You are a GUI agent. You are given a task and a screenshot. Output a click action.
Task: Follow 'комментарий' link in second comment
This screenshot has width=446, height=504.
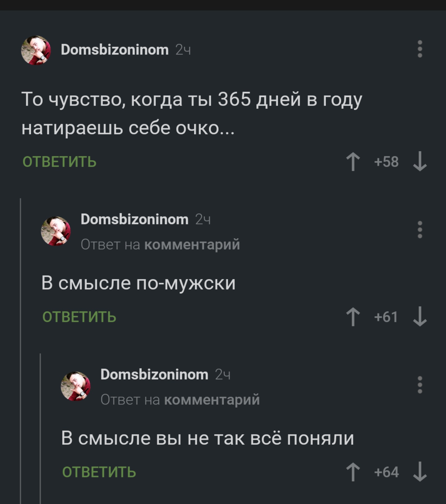(x=192, y=245)
